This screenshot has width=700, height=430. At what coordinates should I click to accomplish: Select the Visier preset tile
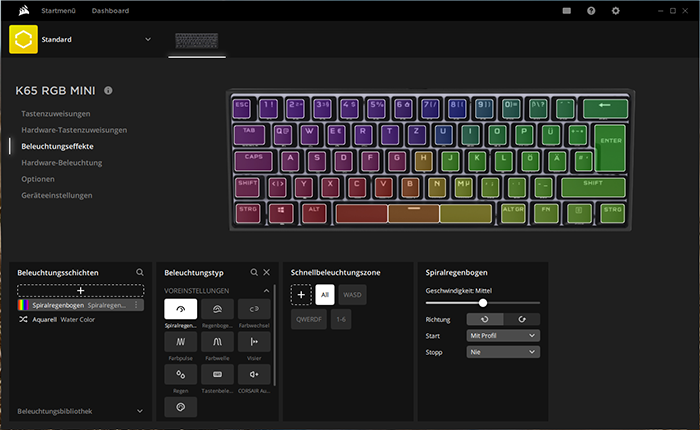coord(254,342)
